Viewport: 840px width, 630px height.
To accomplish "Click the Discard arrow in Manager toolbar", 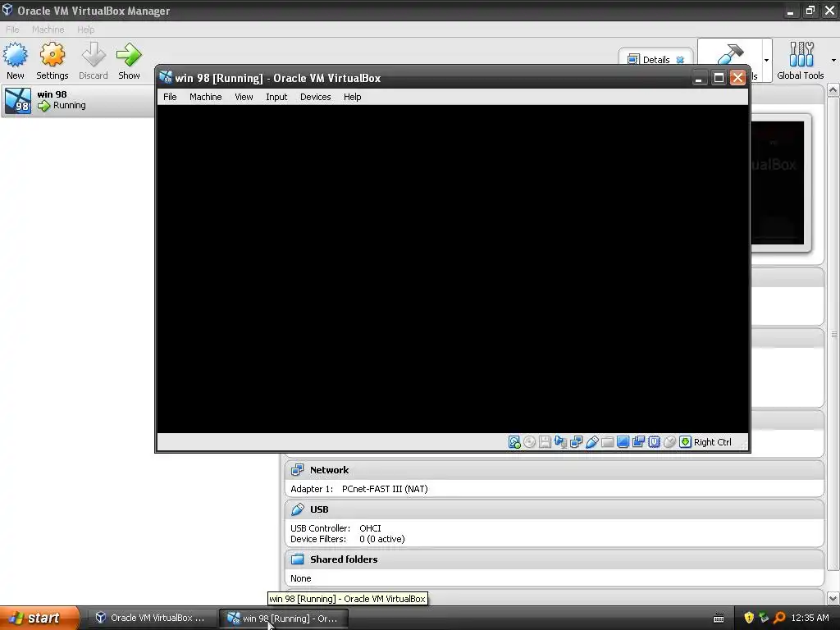I will 94,55.
